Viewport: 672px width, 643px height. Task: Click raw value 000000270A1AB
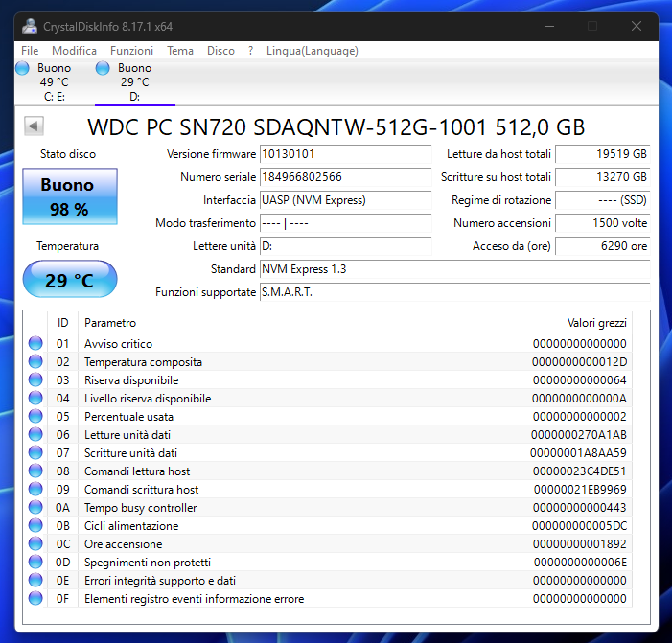pos(579,435)
